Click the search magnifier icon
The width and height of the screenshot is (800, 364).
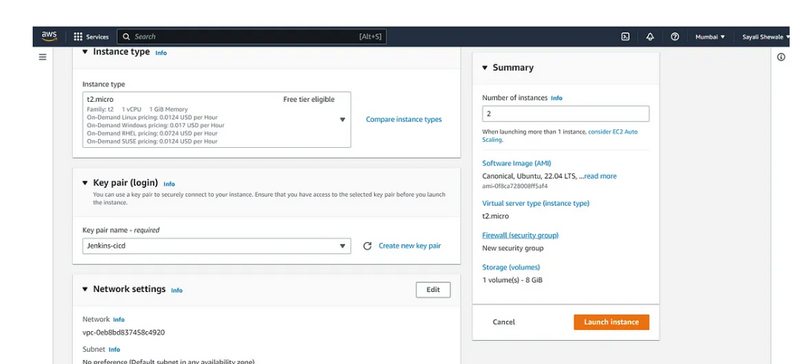pos(127,37)
